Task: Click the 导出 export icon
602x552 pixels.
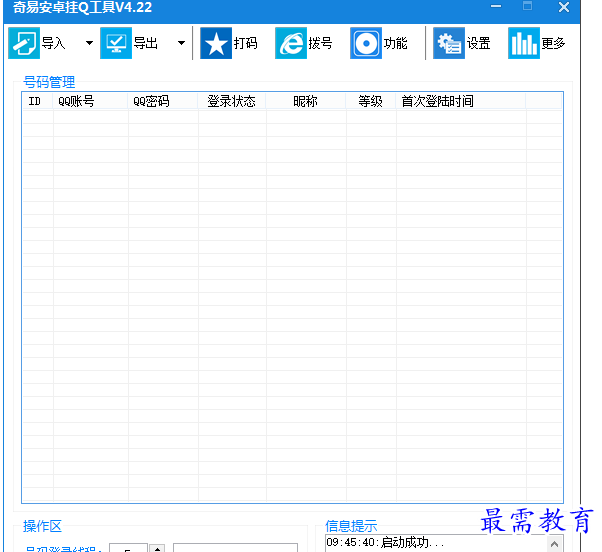Action: pos(116,43)
